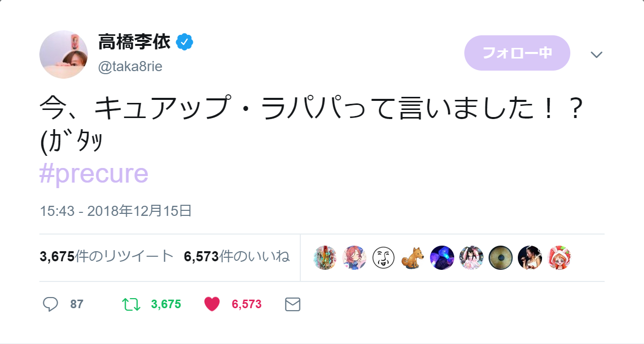Click the 高橋李依 display name
644x344 pixels.
134,42
